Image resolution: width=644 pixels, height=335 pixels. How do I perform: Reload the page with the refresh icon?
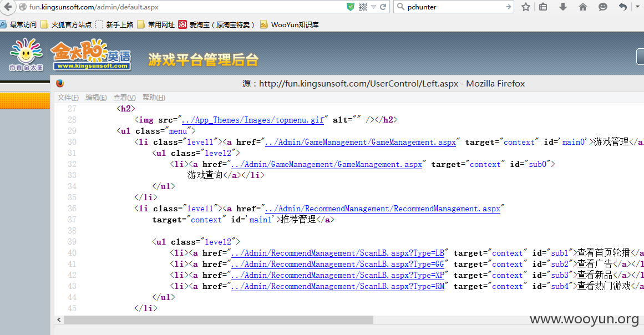pyautogui.click(x=383, y=7)
